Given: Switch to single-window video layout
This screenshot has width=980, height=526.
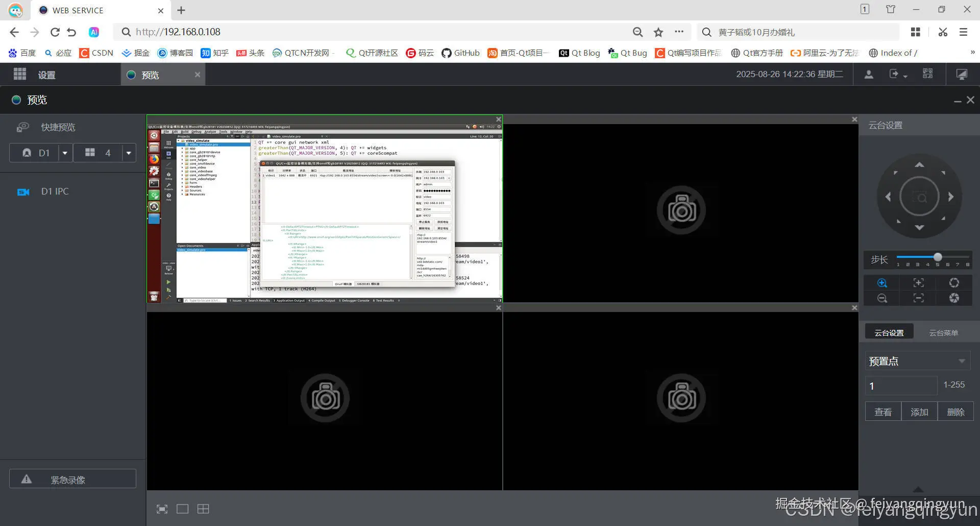Looking at the screenshot, I should (182, 509).
